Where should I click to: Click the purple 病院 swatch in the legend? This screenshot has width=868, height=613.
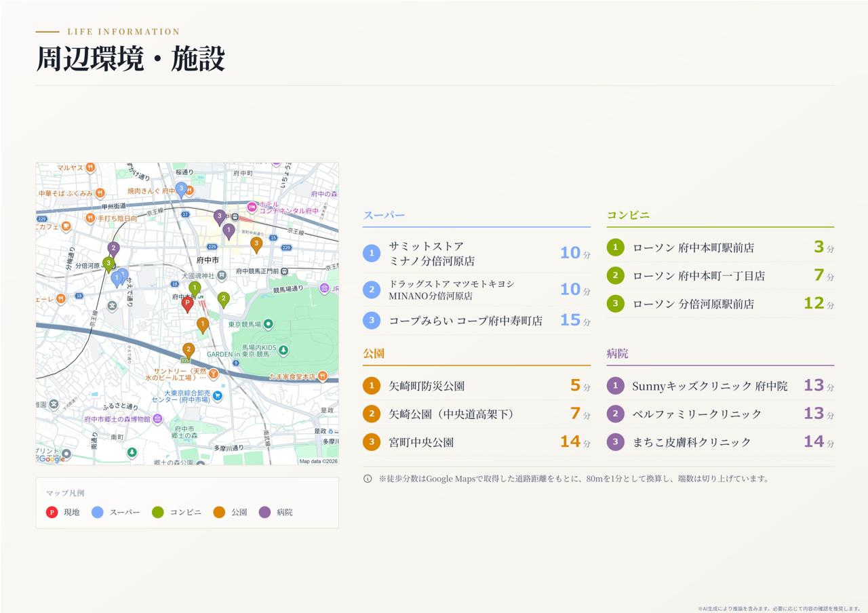264,512
